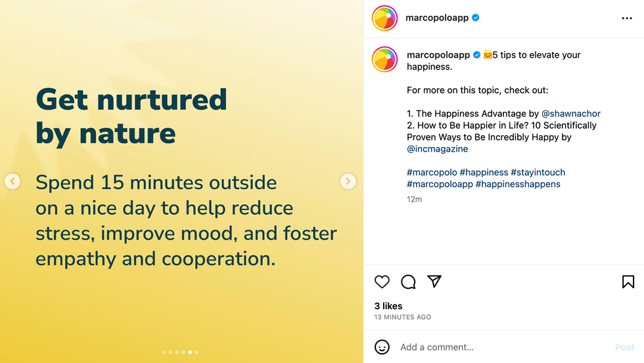Click the comment speech bubble icon
The height and width of the screenshot is (363, 644).
408,282
